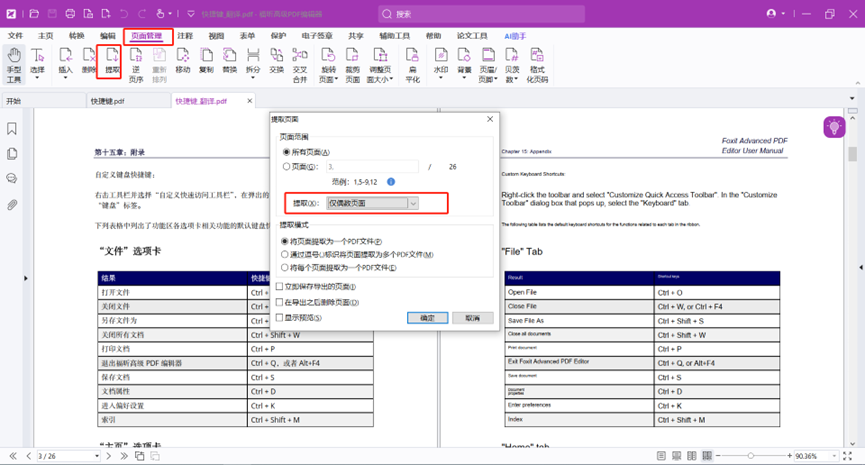
Task: Click the 裁剪页面 crop page icon
Action: tap(353, 65)
